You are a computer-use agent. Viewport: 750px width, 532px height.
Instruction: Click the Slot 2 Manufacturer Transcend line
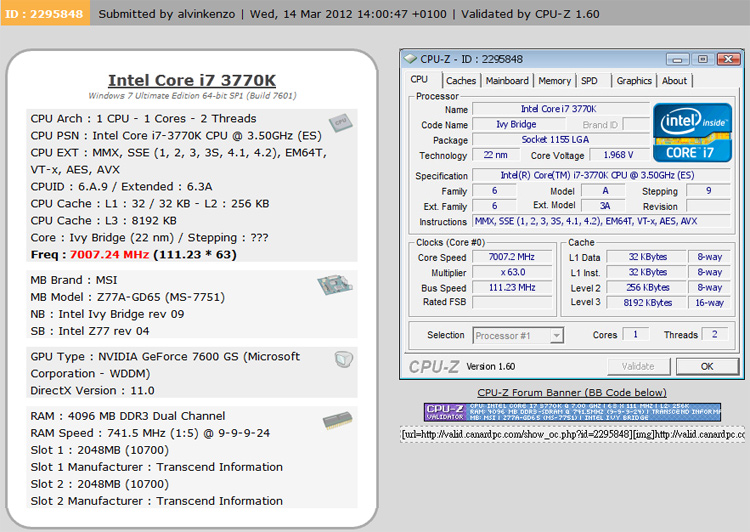pos(156,501)
